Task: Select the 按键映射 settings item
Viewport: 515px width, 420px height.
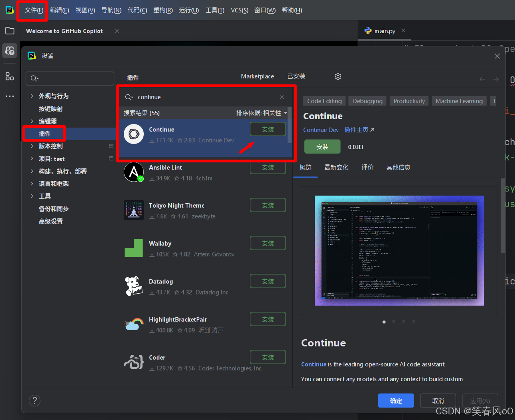Action: pos(51,109)
